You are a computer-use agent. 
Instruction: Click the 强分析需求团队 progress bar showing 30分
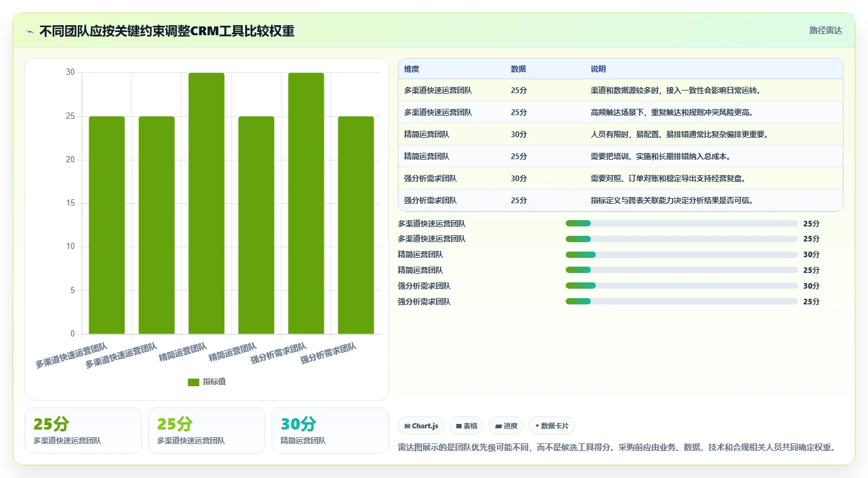[682, 286]
